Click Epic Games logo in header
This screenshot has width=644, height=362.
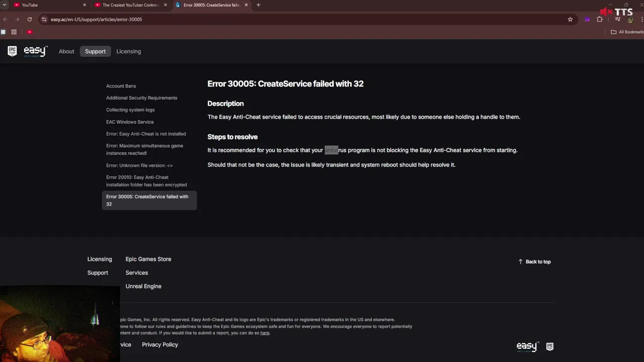pos(12,51)
